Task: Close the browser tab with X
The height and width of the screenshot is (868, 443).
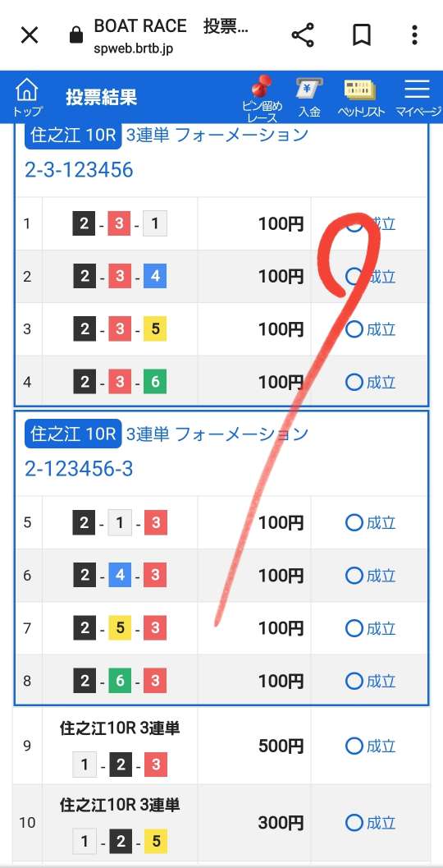Action: click(x=30, y=35)
